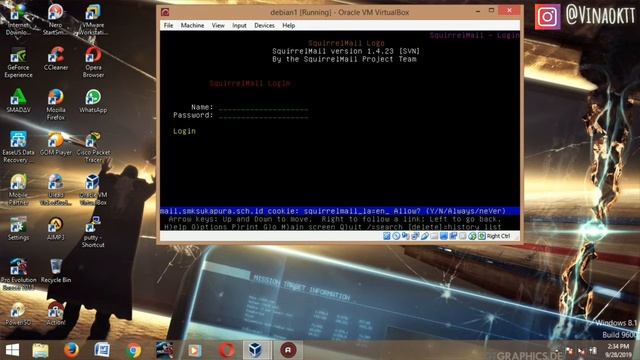This screenshot has height=360, width=640.
Task: Click the optical disk status icon
Action: [x=396, y=236]
